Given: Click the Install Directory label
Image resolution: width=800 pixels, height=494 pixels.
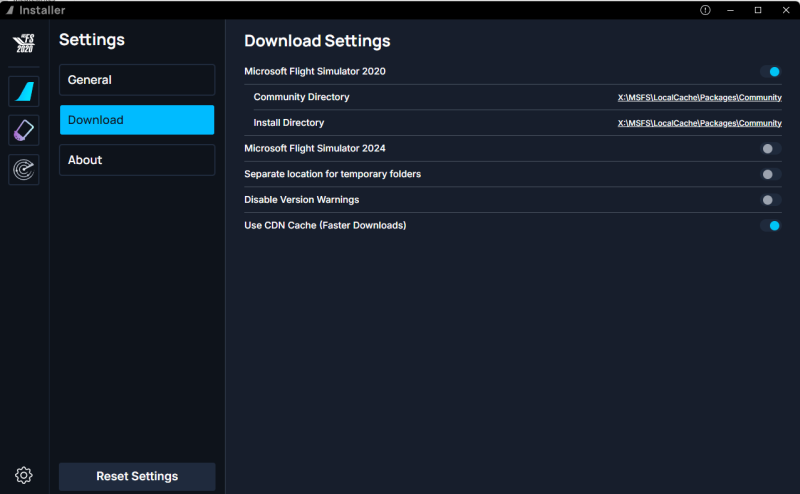Looking at the screenshot, I should coord(289,123).
